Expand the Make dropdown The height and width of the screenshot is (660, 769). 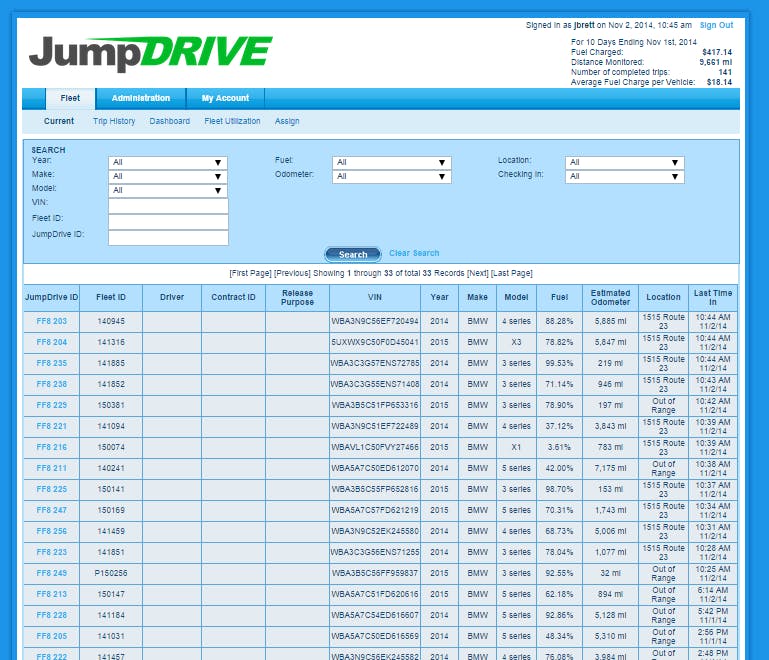coord(167,176)
